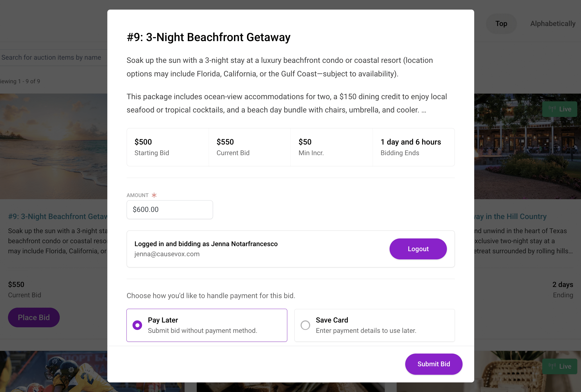Click the Logout button

418,249
